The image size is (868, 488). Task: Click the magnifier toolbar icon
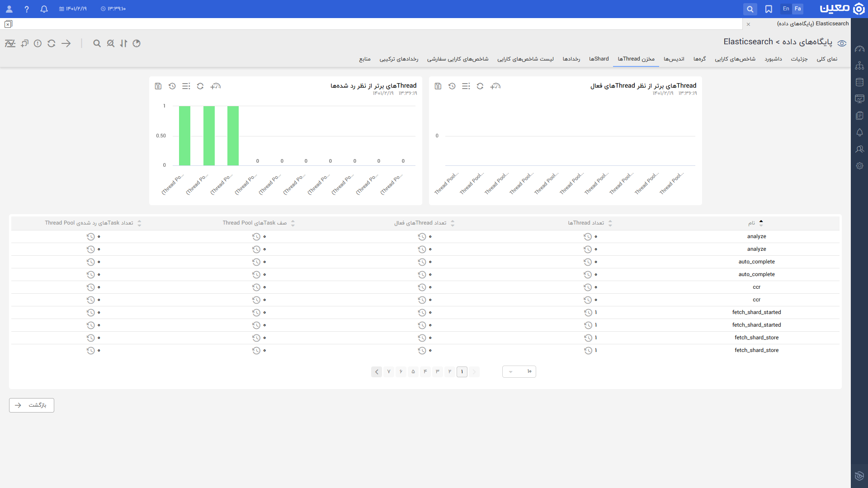(x=97, y=43)
